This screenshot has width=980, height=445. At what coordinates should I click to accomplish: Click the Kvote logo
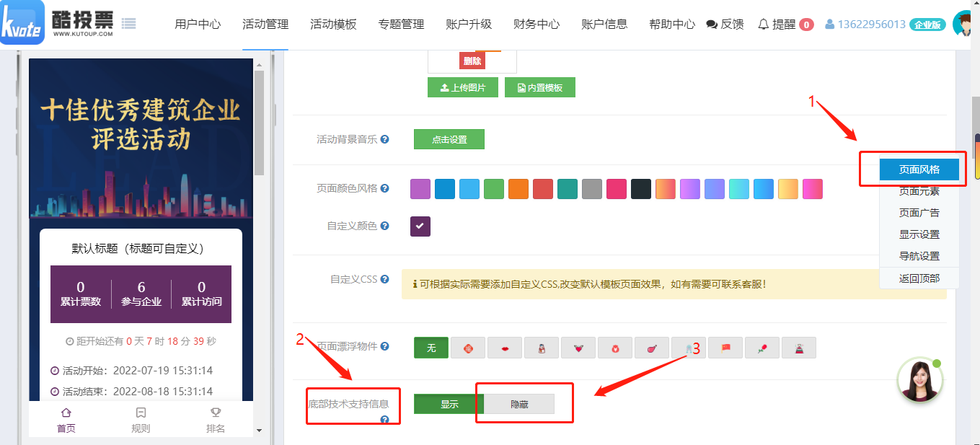23,22
